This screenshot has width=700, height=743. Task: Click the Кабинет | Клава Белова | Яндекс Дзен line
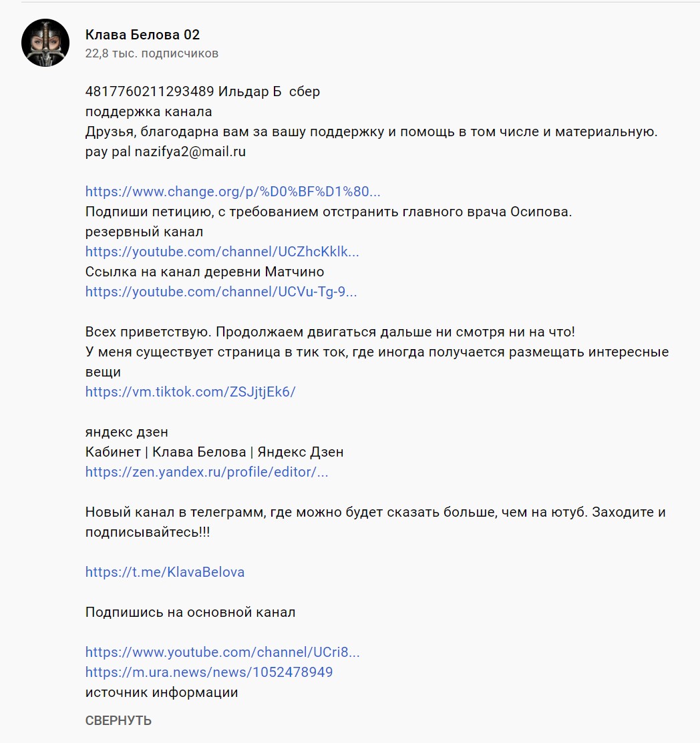point(214,452)
